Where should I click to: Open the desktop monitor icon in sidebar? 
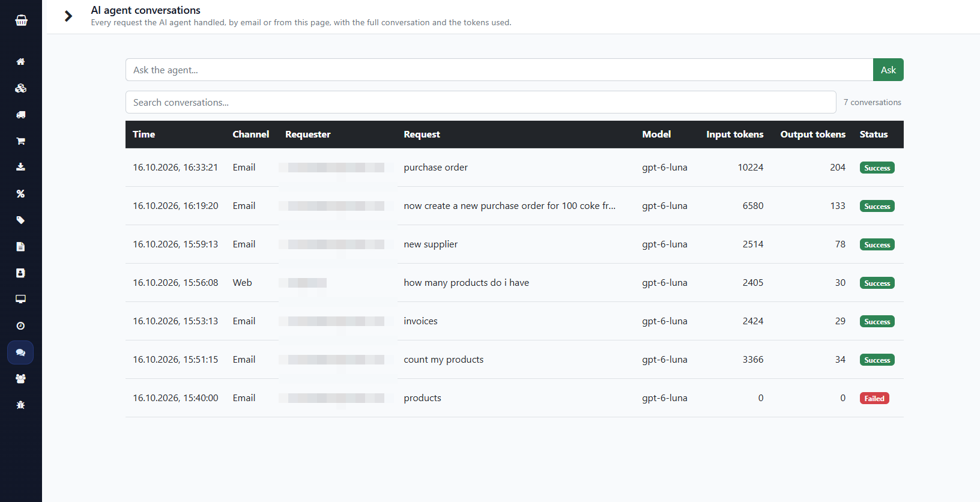click(20, 299)
